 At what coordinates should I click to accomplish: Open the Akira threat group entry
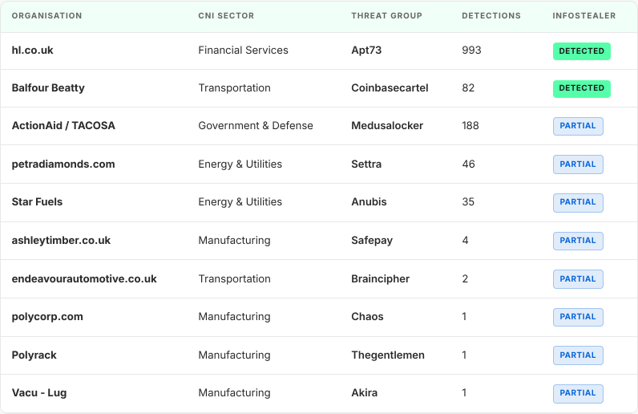[364, 393]
